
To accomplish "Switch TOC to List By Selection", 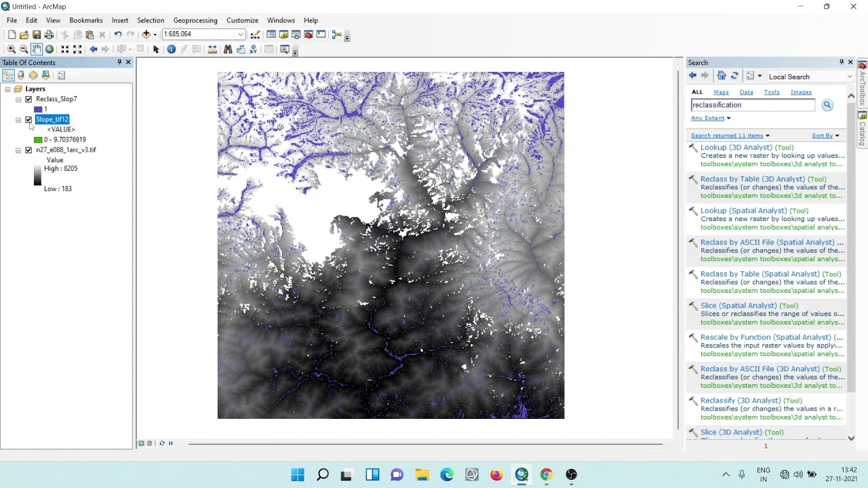I will (45, 75).
